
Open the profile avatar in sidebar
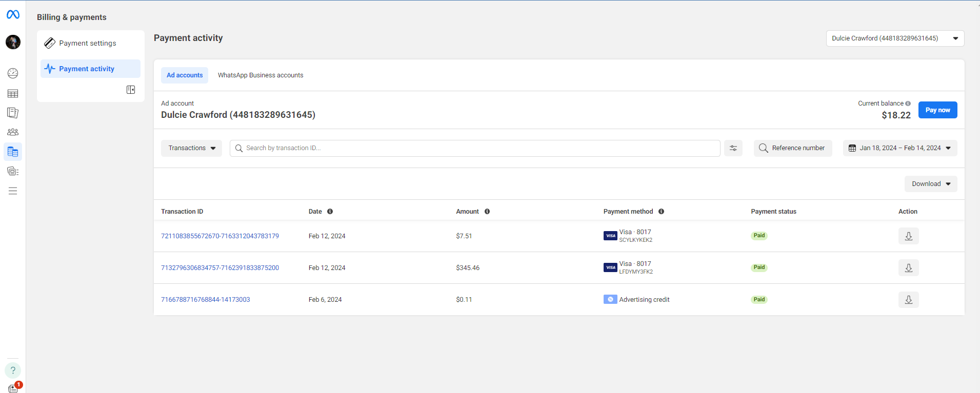pyautogui.click(x=13, y=42)
